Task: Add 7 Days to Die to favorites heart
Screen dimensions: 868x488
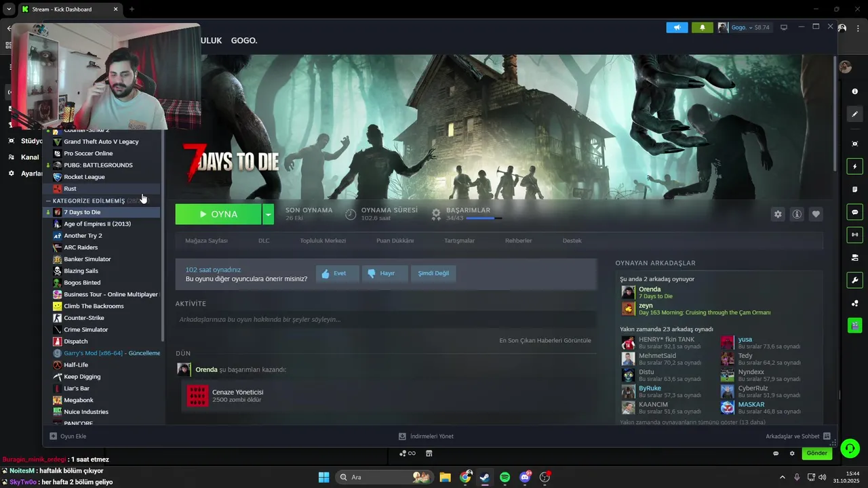Action: point(816,214)
